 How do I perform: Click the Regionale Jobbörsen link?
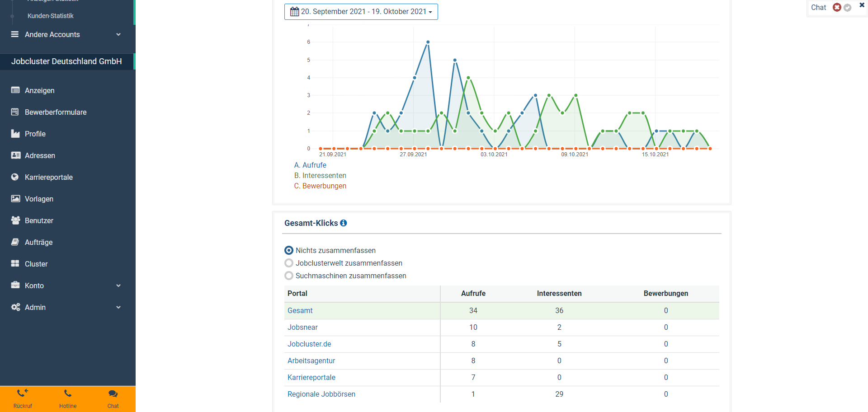click(321, 394)
